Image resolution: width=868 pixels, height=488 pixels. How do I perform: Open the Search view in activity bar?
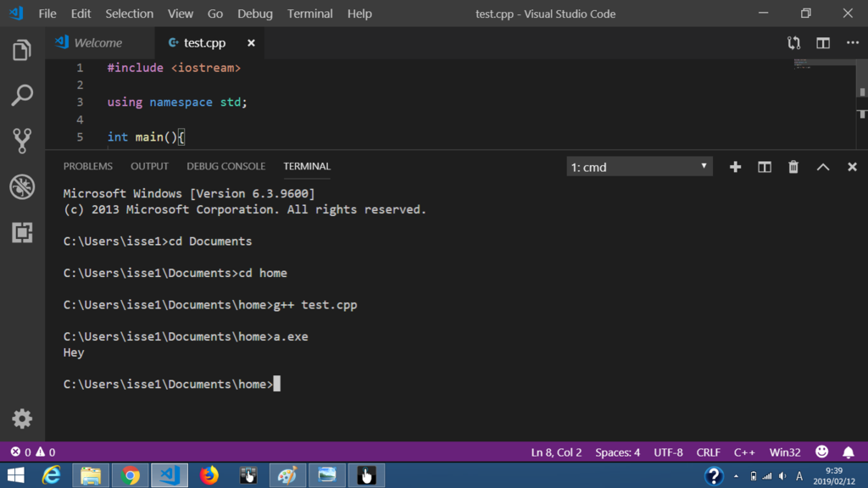point(22,95)
